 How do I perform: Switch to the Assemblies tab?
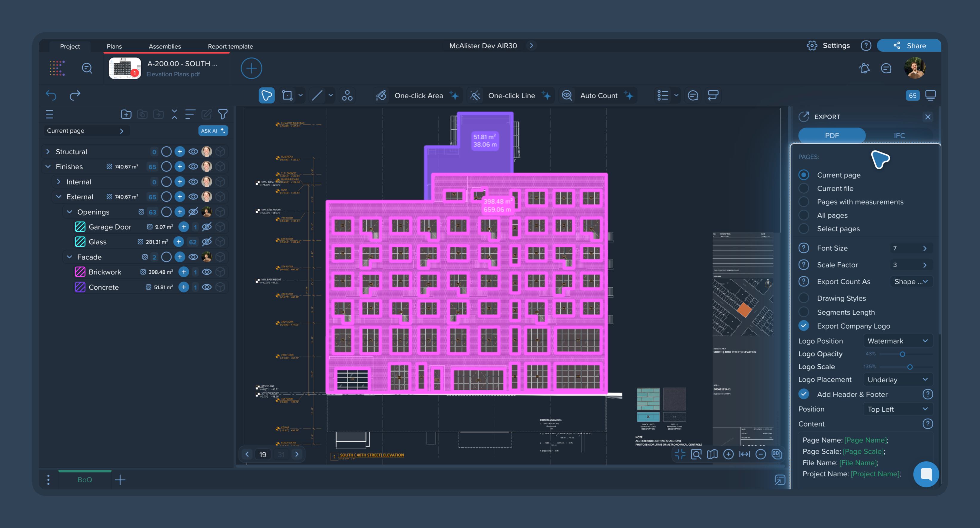pyautogui.click(x=165, y=46)
